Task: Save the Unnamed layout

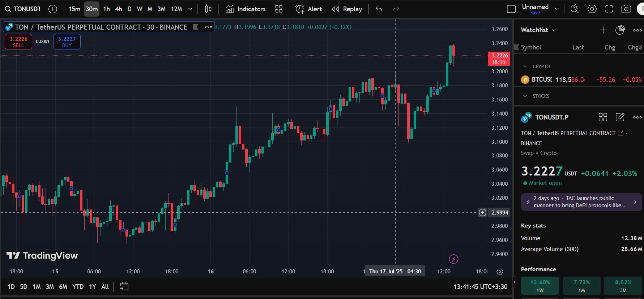Action: pos(535,13)
